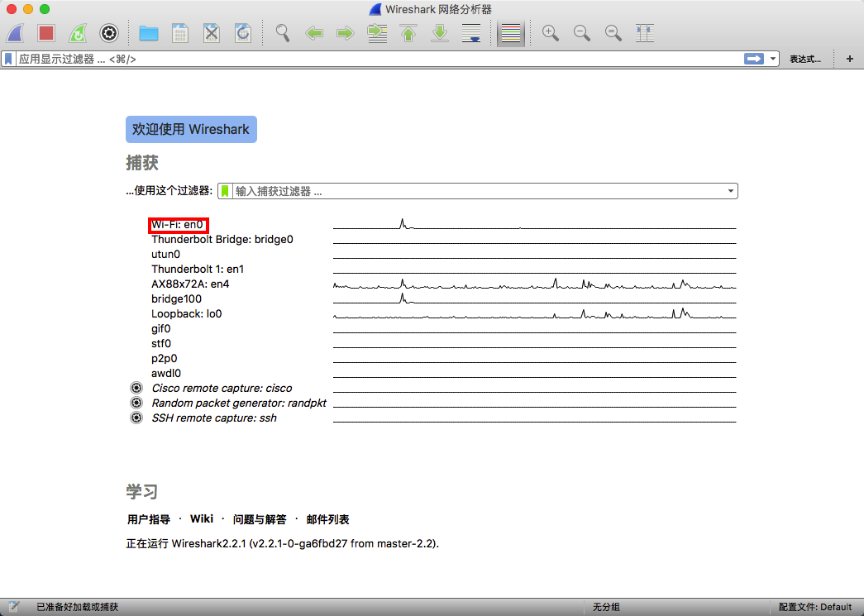The image size is (864, 616).
Task: Jump to the first packet
Action: pos(408,33)
